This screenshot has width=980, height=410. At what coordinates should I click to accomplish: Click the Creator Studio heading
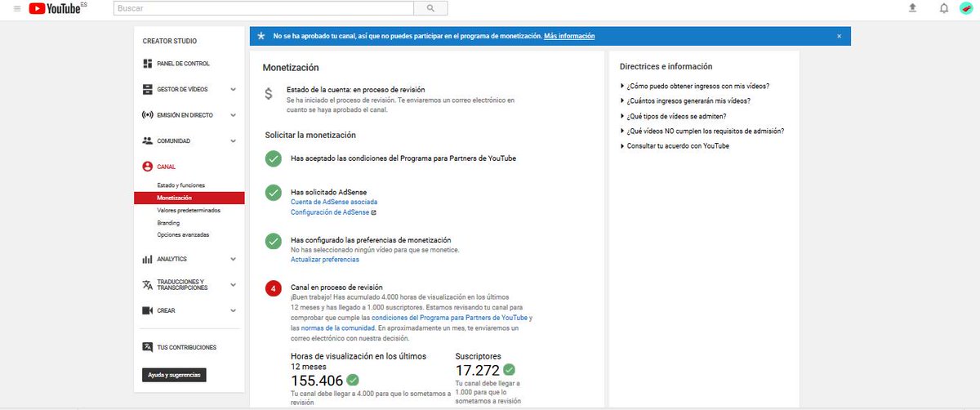click(170, 41)
